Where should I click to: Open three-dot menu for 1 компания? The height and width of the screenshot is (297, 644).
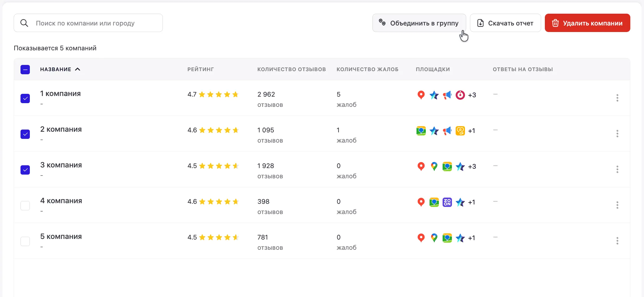[617, 98]
